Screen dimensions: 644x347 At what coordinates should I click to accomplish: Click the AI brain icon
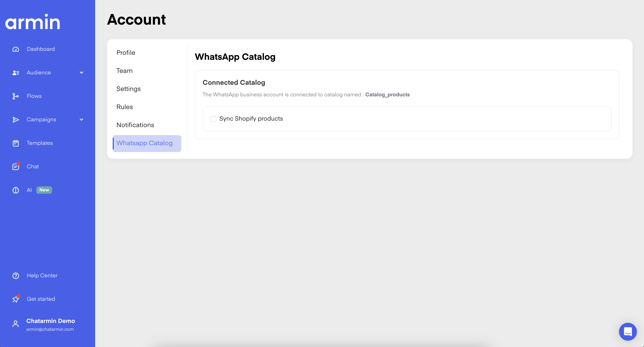pyautogui.click(x=16, y=190)
